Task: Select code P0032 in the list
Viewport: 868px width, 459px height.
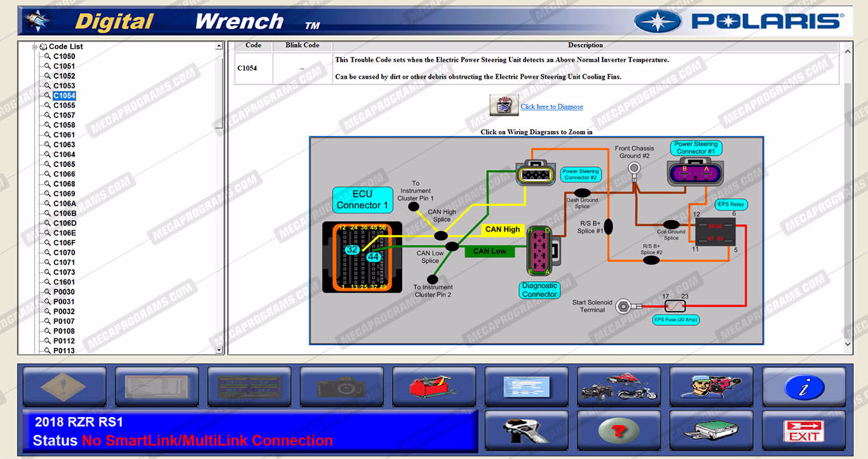Action: click(x=64, y=312)
